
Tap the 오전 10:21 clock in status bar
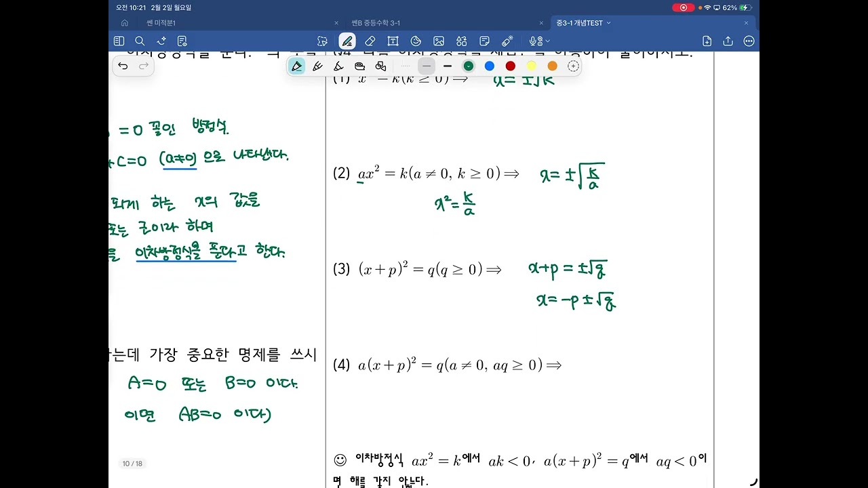(130, 7)
